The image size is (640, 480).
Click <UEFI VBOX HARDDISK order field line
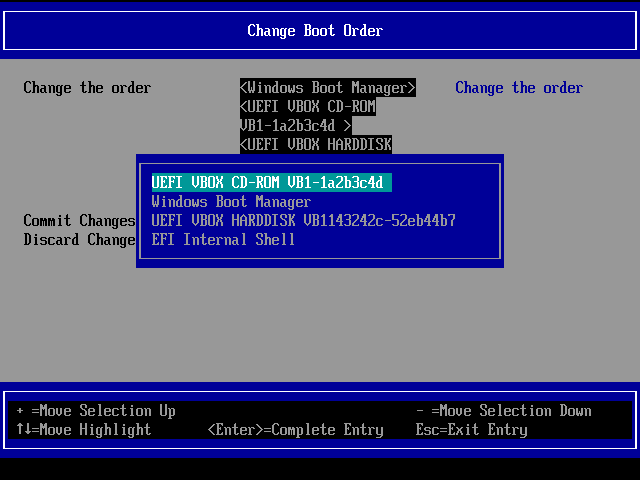point(316,144)
